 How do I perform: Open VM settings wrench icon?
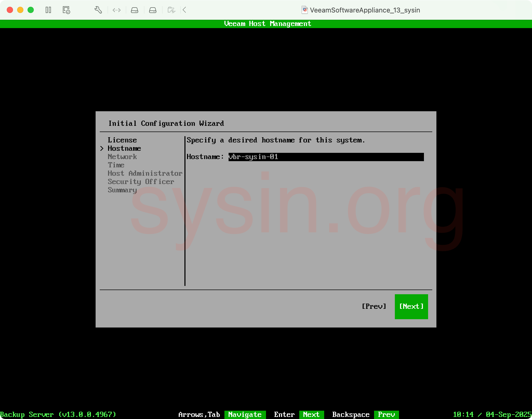(98, 10)
